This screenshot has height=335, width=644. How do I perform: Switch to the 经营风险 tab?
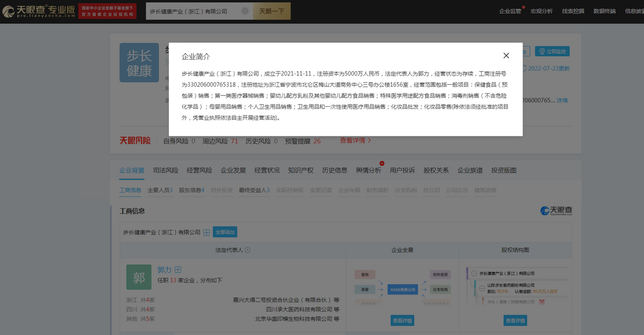coord(199,171)
